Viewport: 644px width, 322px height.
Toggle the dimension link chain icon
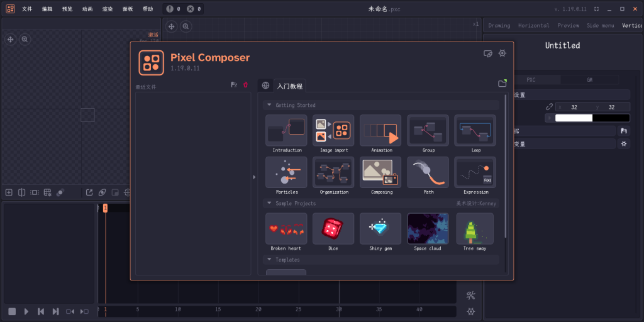(549, 107)
